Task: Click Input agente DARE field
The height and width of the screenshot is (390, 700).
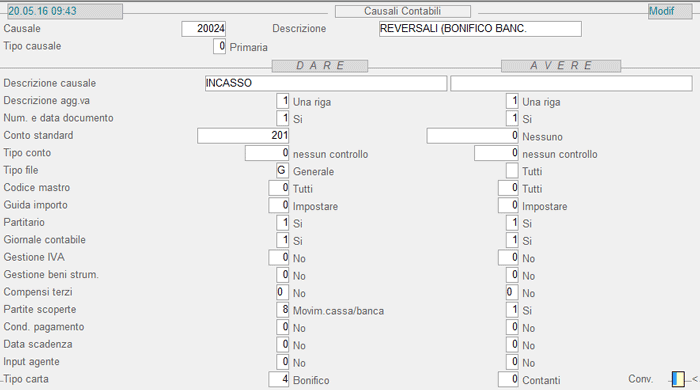Action: (283, 361)
